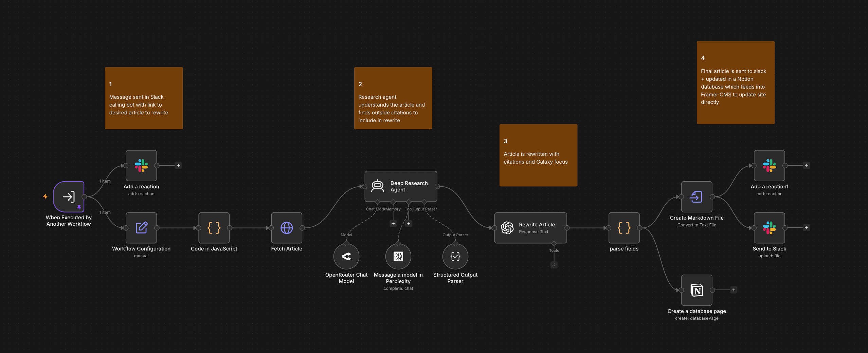Add node after Send to Slack
This screenshot has height=353, width=868.
click(x=807, y=227)
